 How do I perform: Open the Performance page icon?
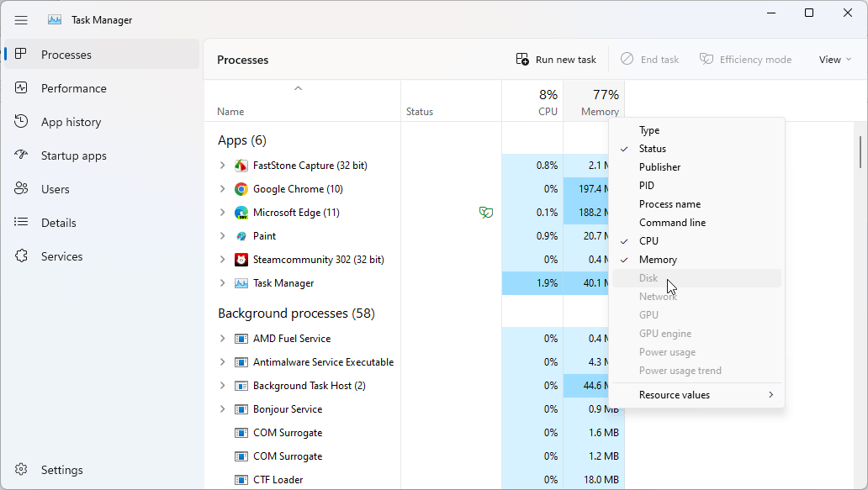21,88
